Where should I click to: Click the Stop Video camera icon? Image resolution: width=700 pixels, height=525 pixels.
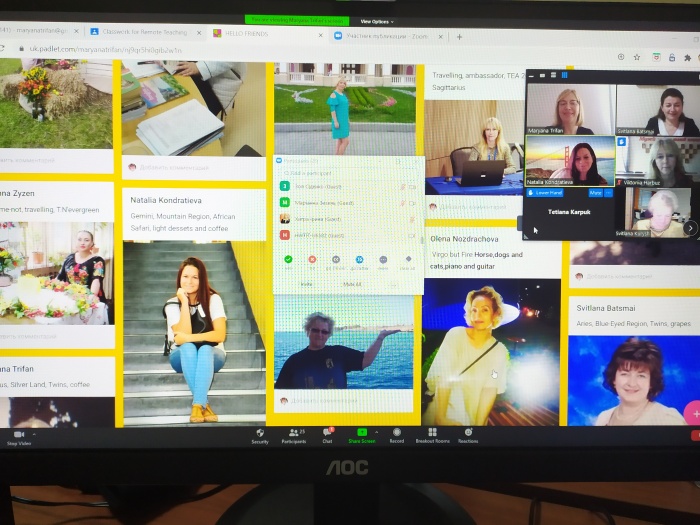click(19, 434)
